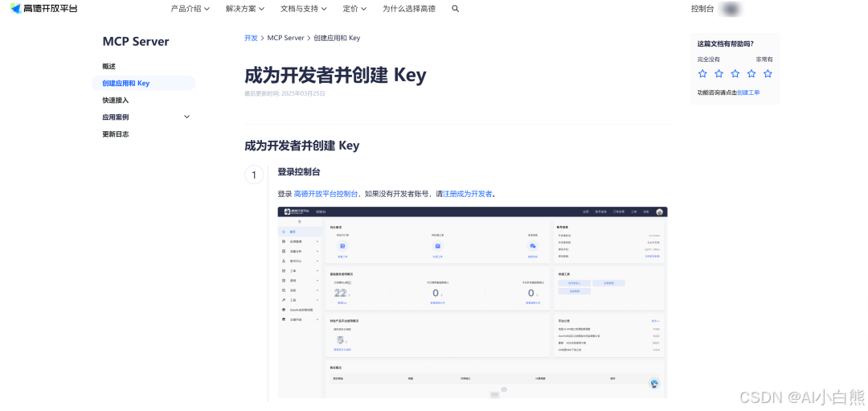
Task: Click the 创建工单 link
Action: point(748,92)
